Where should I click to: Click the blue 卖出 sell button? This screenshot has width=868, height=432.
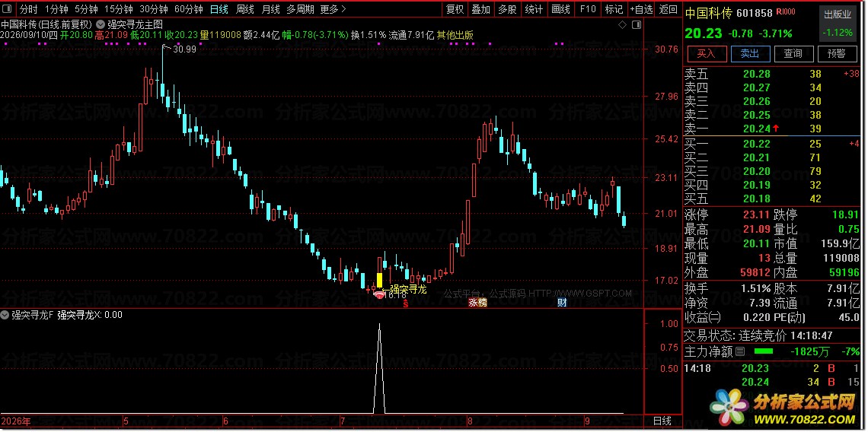tap(749, 53)
